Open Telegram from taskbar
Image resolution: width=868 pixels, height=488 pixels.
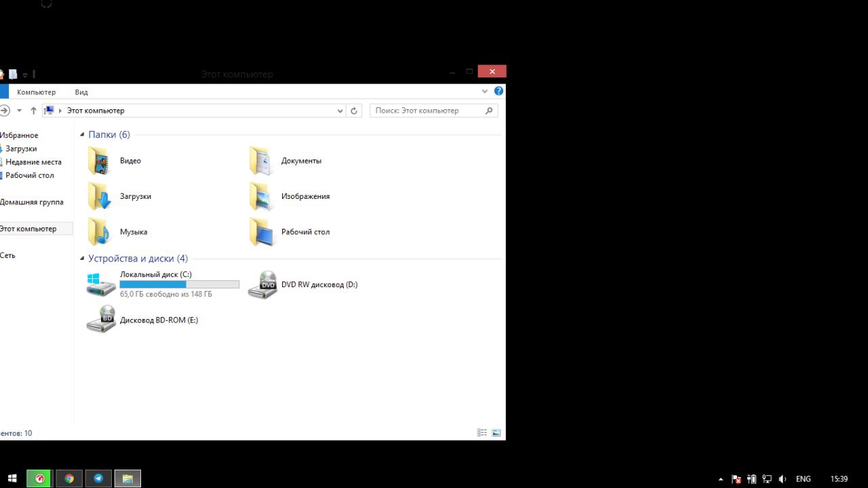(x=98, y=478)
